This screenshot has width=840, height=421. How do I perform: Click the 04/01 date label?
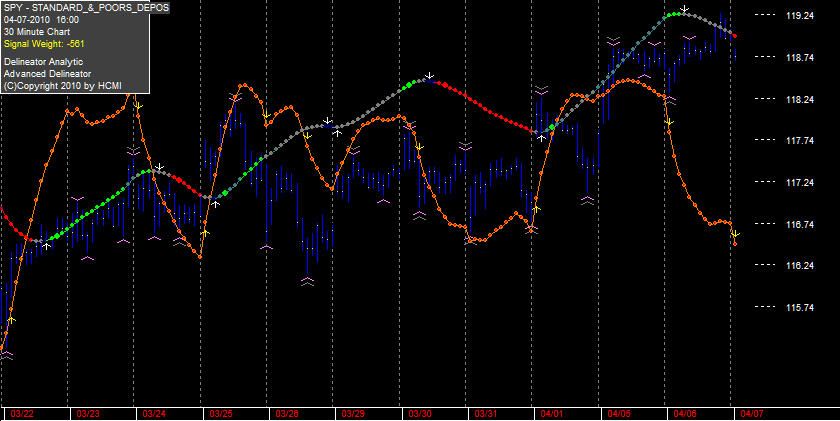pyautogui.click(x=552, y=414)
